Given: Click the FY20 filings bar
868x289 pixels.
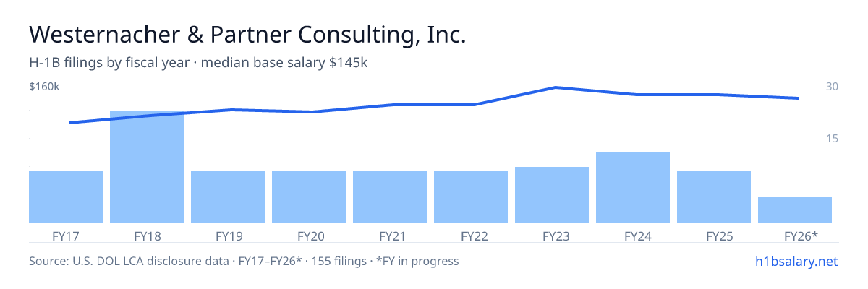Looking at the screenshot, I should (x=309, y=197).
